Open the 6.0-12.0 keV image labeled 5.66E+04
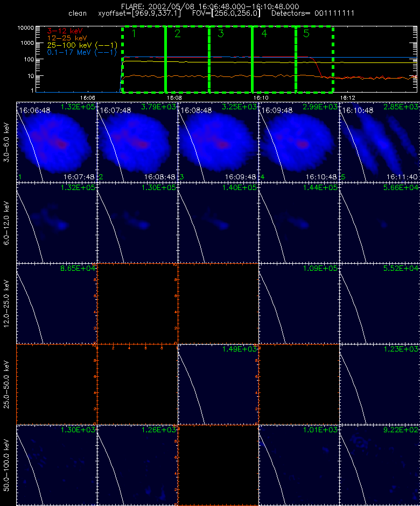This screenshot has height=506, width=420. click(x=379, y=223)
